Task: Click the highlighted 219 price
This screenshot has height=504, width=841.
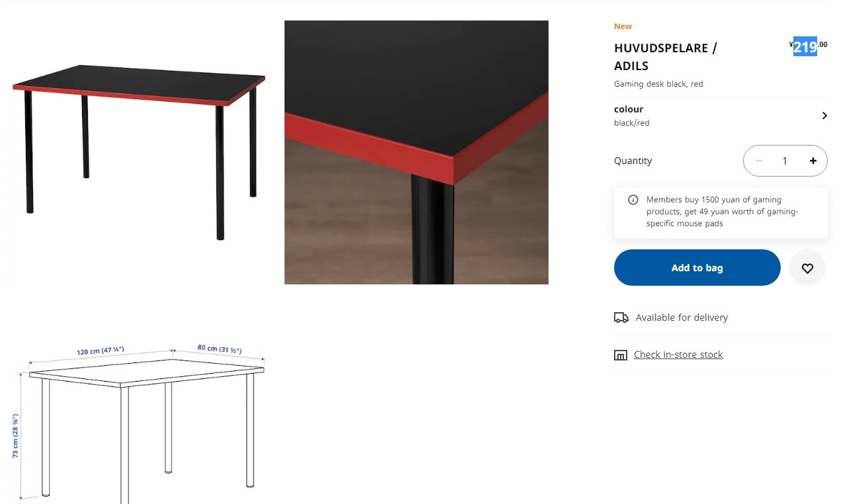Action: (x=805, y=47)
